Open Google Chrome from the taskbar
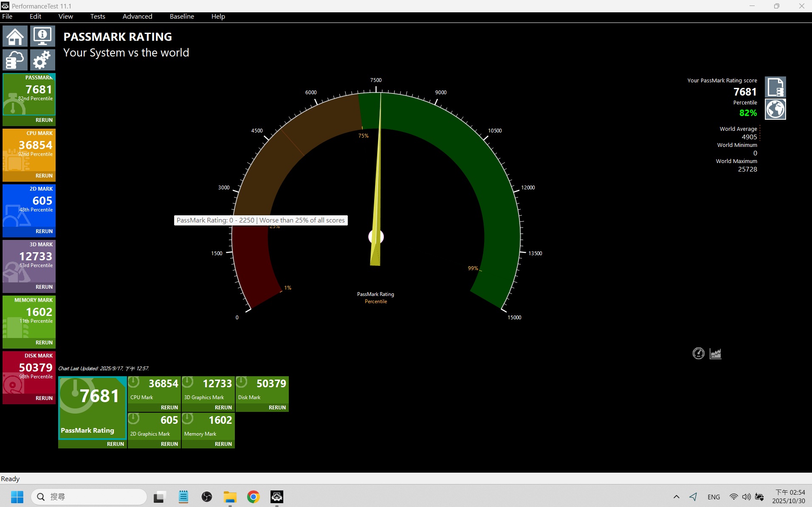This screenshot has height=507, width=812. coord(254,496)
